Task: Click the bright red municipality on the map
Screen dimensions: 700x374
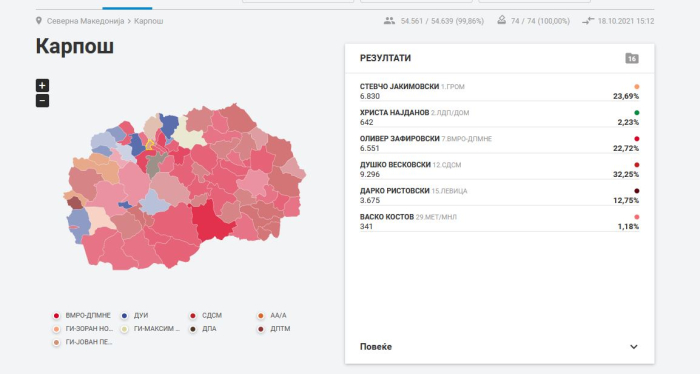Action: click(x=210, y=221)
